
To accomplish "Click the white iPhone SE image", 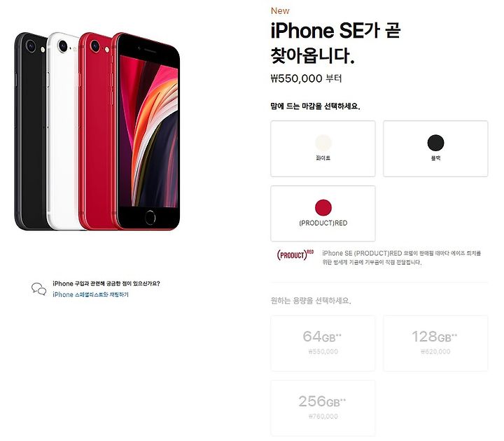I will 63,131.
